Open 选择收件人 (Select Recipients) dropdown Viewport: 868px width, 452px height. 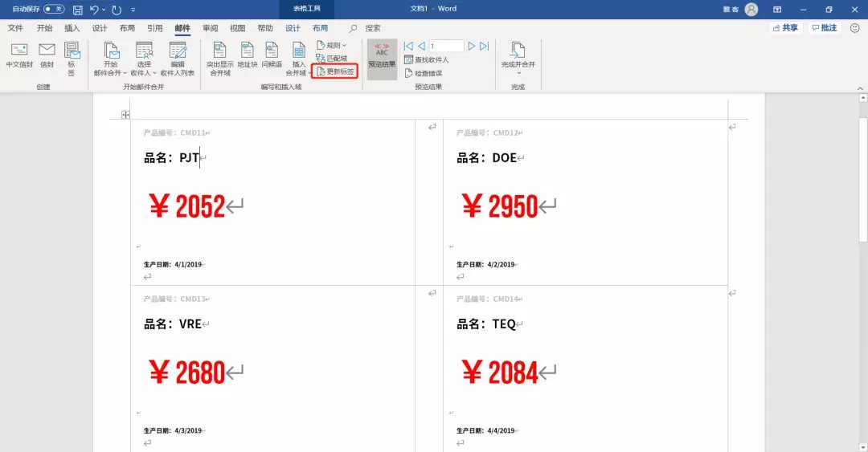144,59
